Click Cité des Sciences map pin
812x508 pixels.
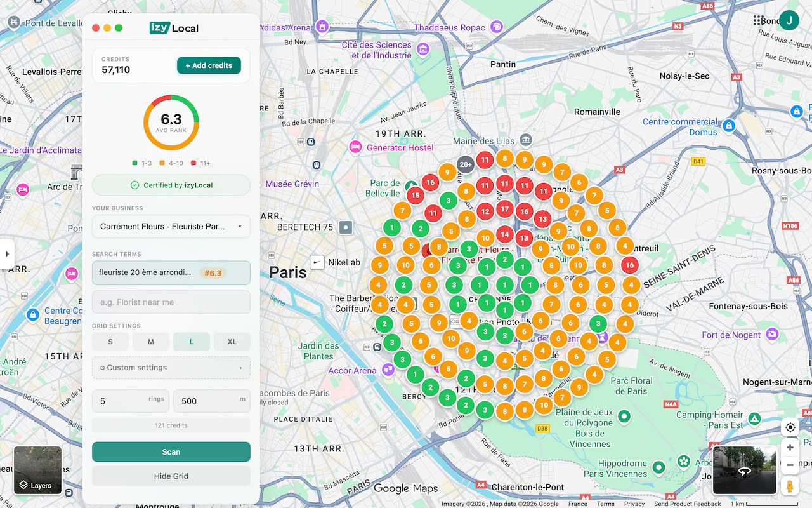point(423,50)
